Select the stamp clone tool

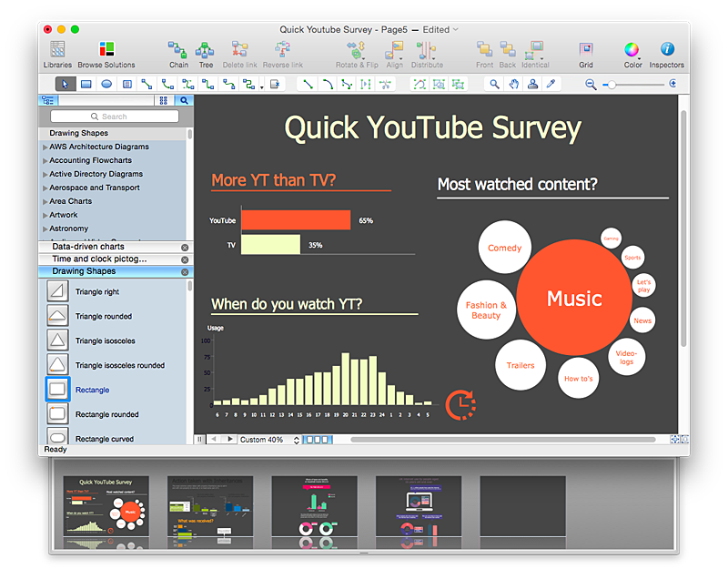coord(532,84)
